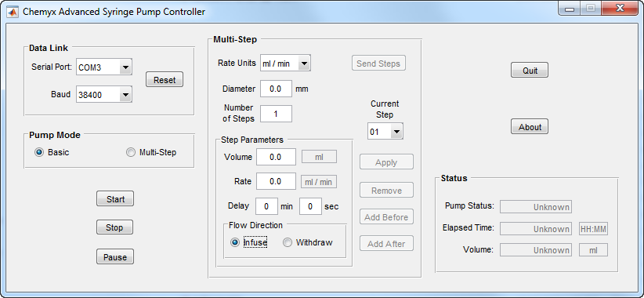
Task: Focus the Delay seconds field
Action: click(x=310, y=206)
